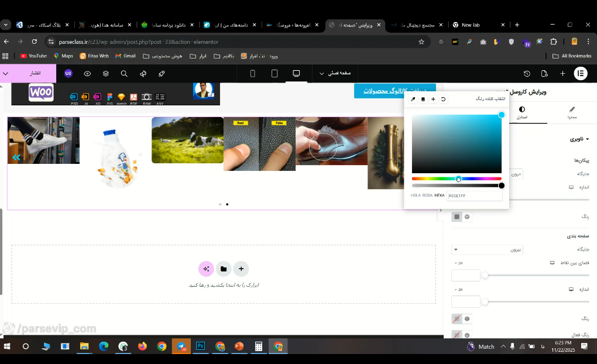
Task: Add the color to global colors with plus icon
Action: [x=433, y=99]
